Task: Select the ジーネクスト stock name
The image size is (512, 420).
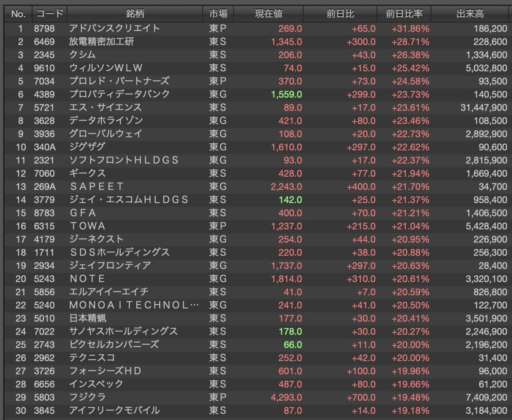Action: coord(96,239)
